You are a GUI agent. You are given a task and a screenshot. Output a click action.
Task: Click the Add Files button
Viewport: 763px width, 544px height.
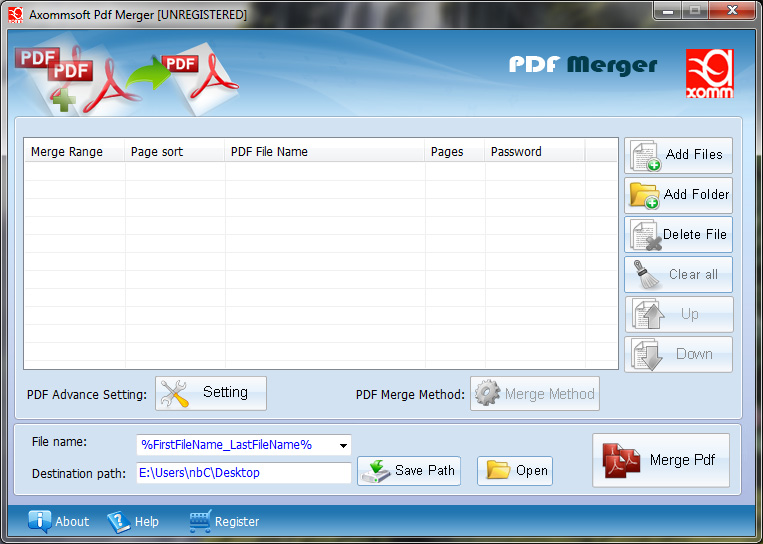[x=678, y=155]
